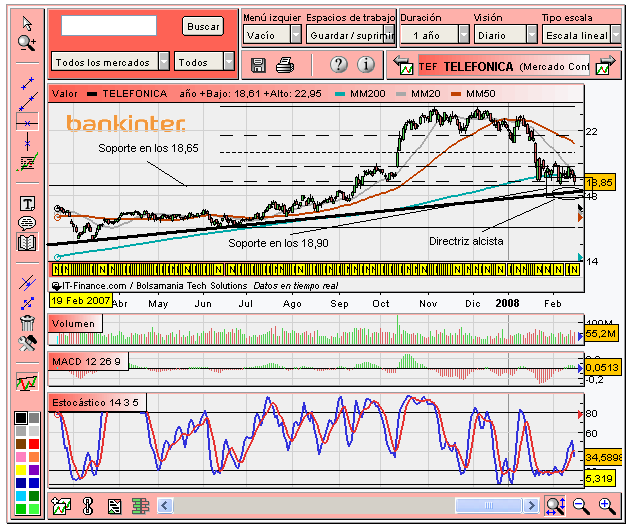630x530 pixels.
Task: Click the green stacked bars icon at bottom
Action: pos(140,506)
